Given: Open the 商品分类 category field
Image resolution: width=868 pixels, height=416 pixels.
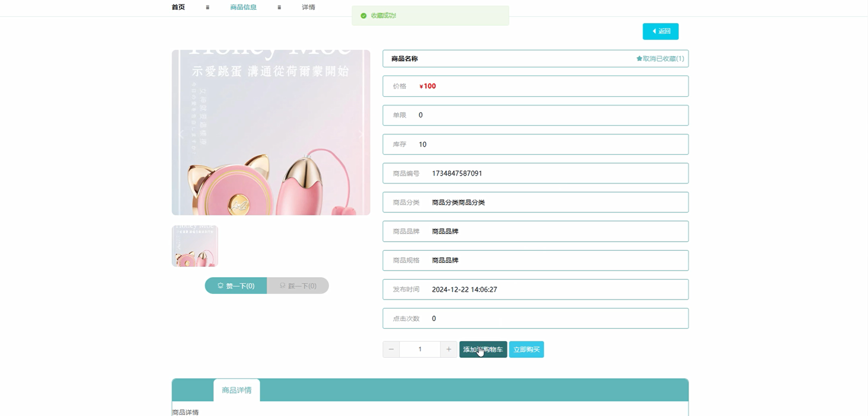Looking at the screenshot, I should (x=535, y=202).
